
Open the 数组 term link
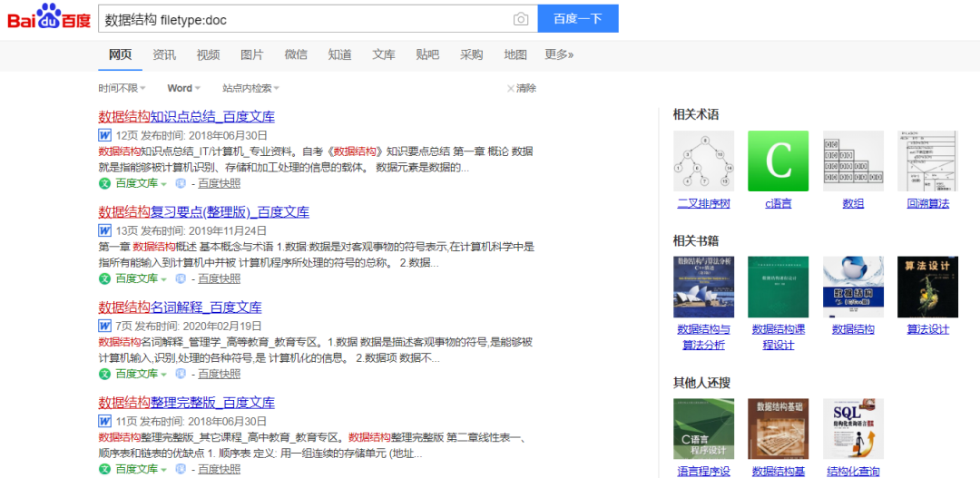coord(853,204)
